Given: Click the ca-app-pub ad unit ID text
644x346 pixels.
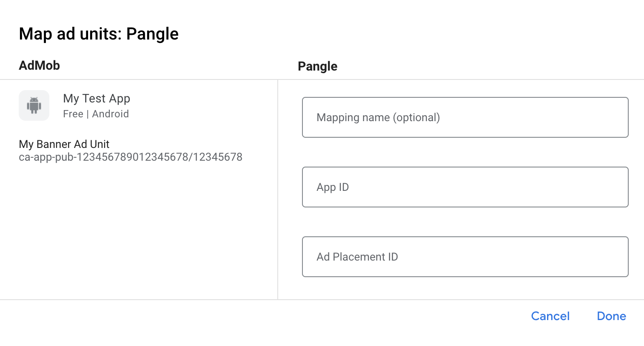Looking at the screenshot, I should (x=131, y=157).
